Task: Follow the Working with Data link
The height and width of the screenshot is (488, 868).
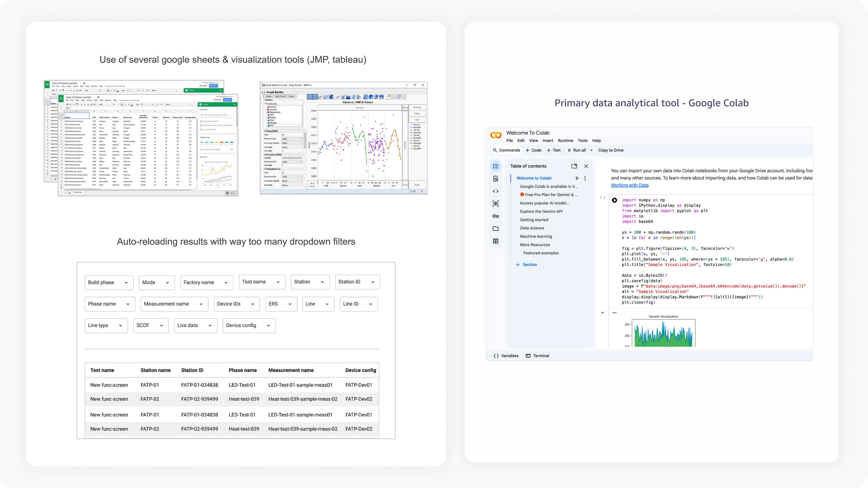Action: 629,185
